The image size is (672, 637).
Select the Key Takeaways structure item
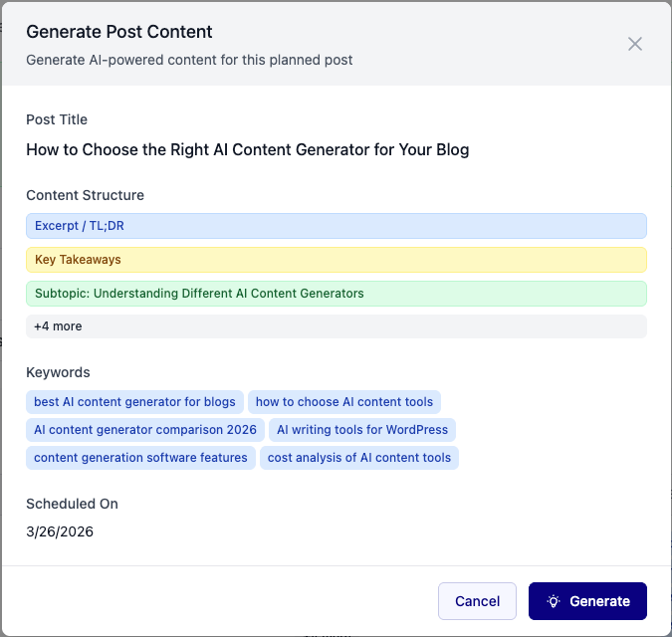pyautogui.click(x=336, y=260)
